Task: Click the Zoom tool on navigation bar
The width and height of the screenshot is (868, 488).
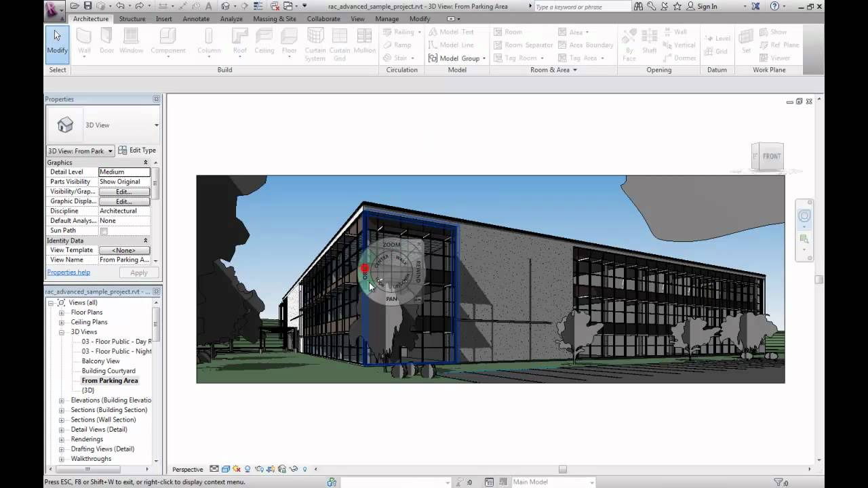Action: [804, 239]
